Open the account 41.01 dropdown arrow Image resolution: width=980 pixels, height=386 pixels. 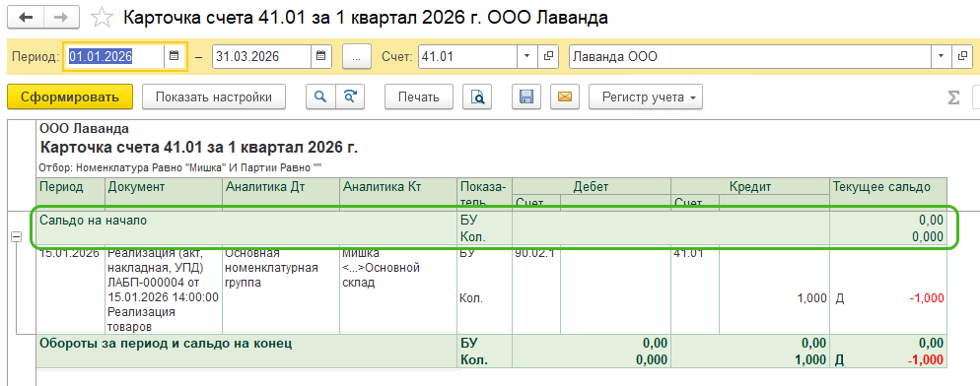coord(526,56)
